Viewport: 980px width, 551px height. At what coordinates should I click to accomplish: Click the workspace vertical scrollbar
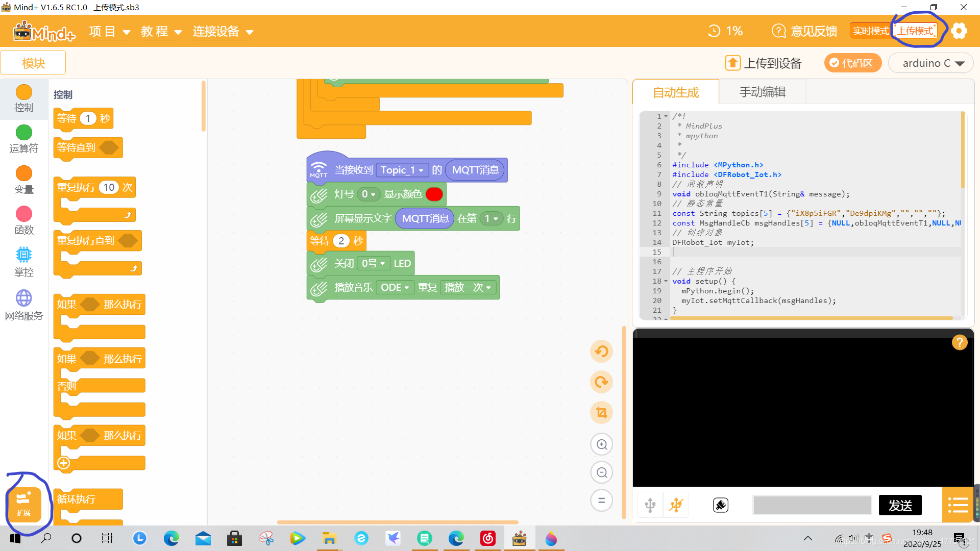click(624, 422)
